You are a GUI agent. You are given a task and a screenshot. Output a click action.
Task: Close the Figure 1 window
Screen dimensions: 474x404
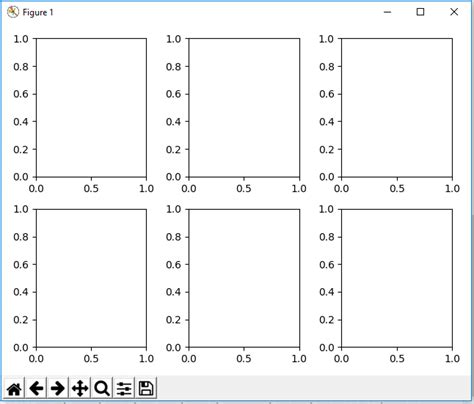click(x=454, y=12)
